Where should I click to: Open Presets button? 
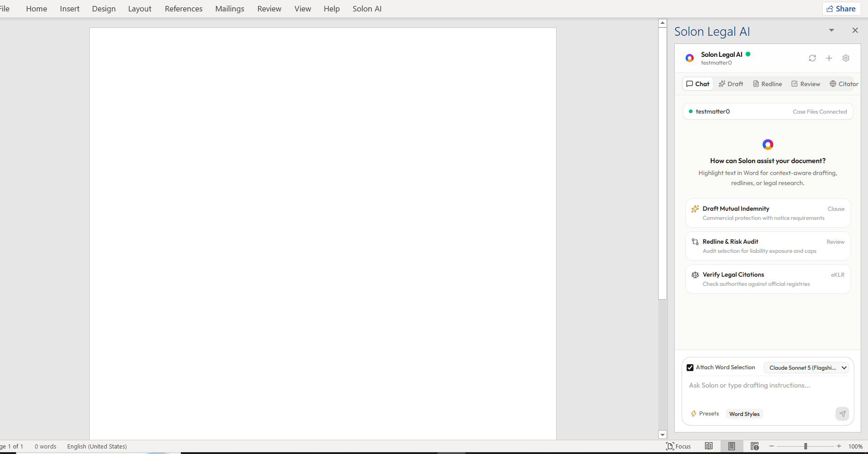coord(705,414)
